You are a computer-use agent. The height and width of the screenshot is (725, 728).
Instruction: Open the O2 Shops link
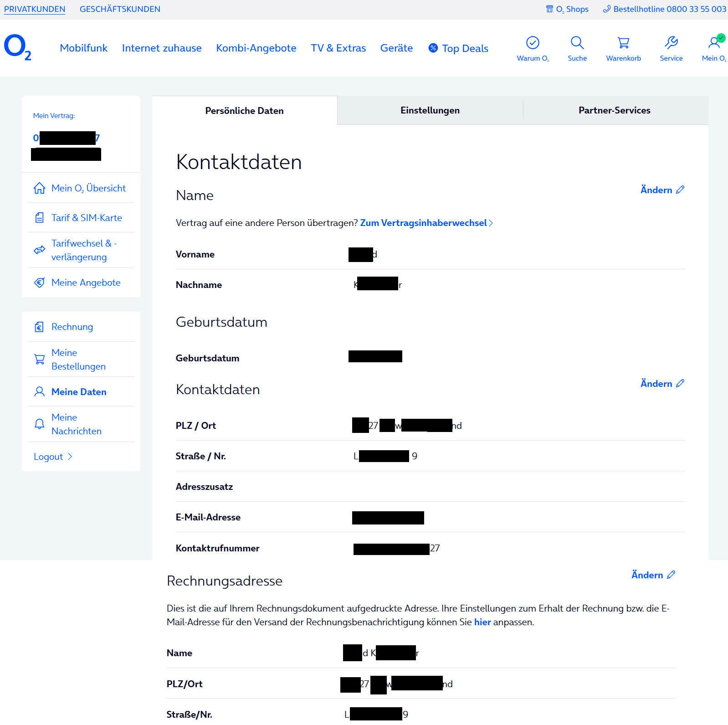point(567,9)
